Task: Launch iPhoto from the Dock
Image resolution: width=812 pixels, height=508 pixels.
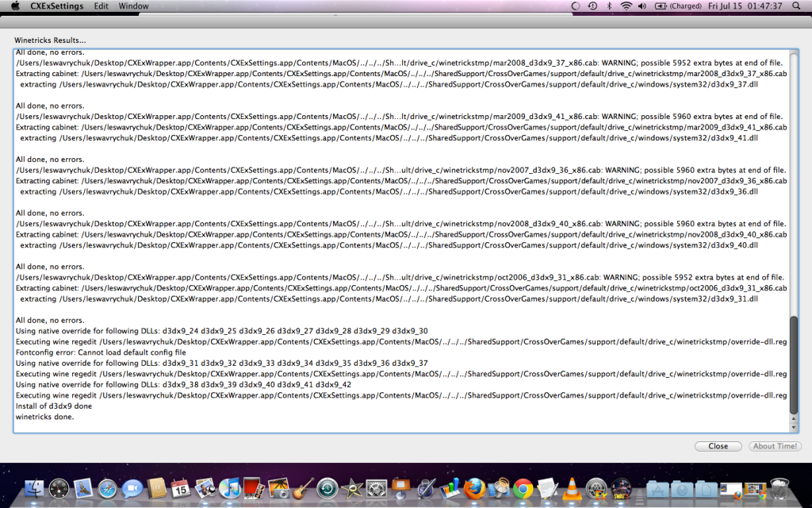Action: (278, 489)
